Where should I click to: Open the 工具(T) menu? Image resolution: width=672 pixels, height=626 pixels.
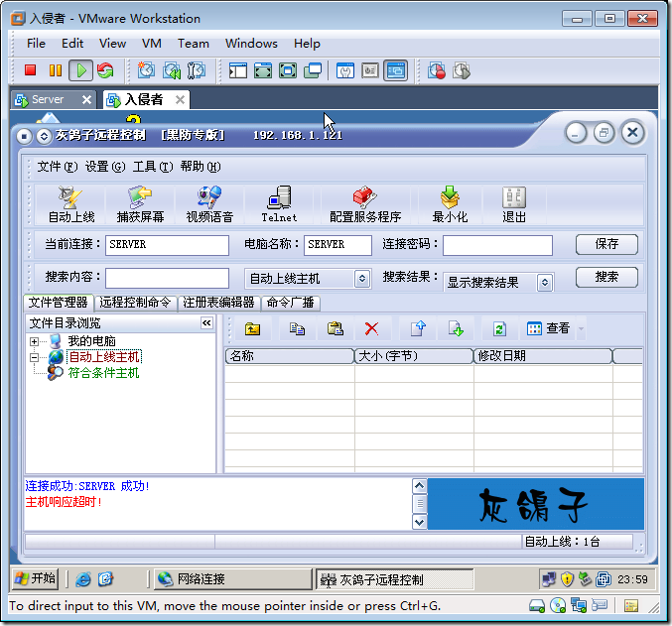click(153, 167)
